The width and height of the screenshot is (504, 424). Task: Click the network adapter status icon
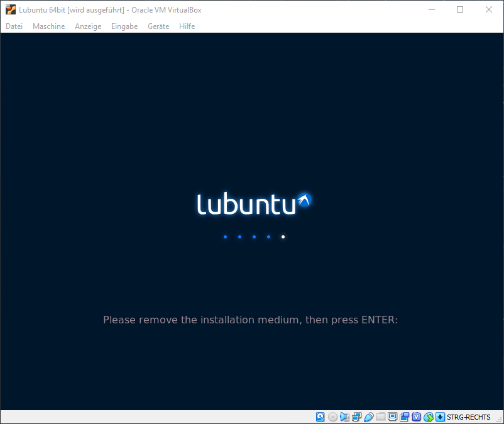click(x=356, y=417)
